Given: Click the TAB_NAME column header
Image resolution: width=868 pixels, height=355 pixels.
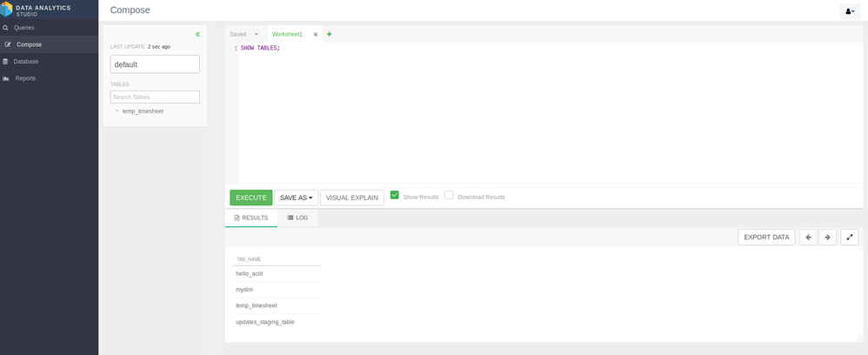Looking at the screenshot, I should (249, 259).
